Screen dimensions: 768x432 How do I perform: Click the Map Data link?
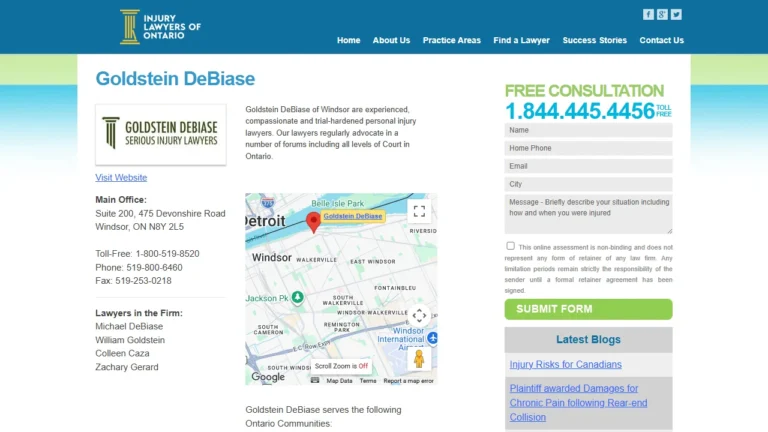(x=339, y=381)
